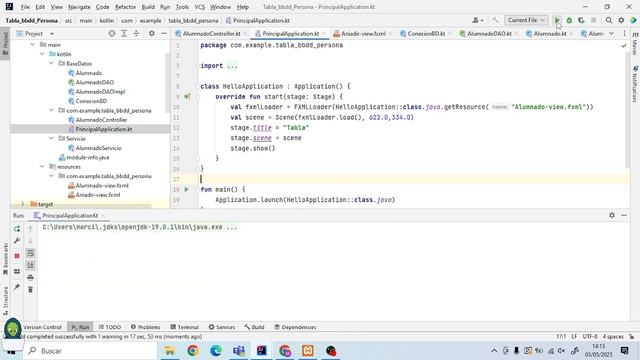Collapse the kotlin folder
640x360 pixels.
coord(42,54)
